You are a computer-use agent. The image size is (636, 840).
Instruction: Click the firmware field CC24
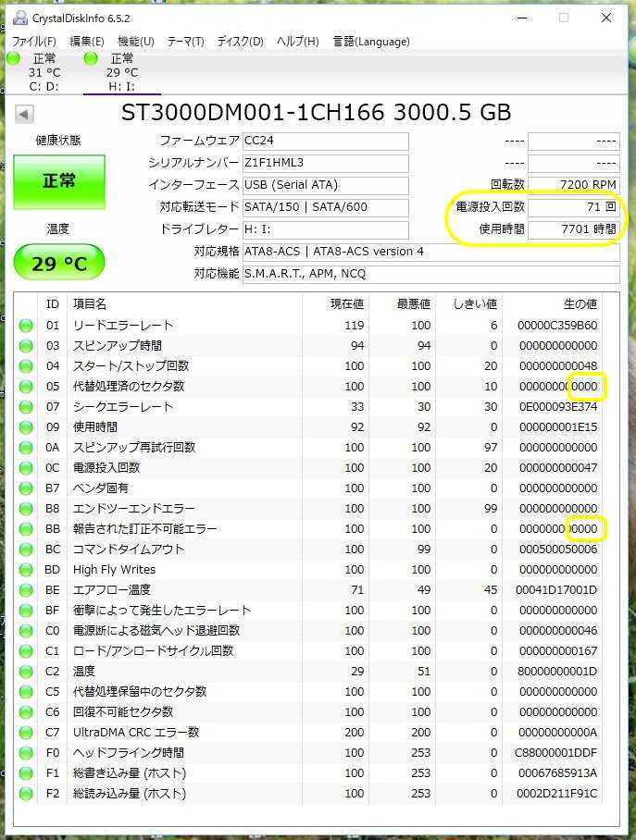pyautogui.click(x=326, y=141)
